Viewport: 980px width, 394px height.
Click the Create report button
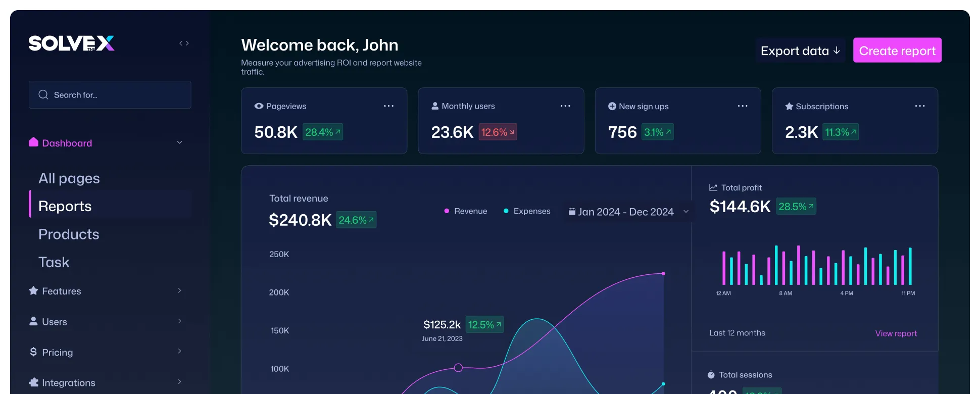click(x=897, y=51)
